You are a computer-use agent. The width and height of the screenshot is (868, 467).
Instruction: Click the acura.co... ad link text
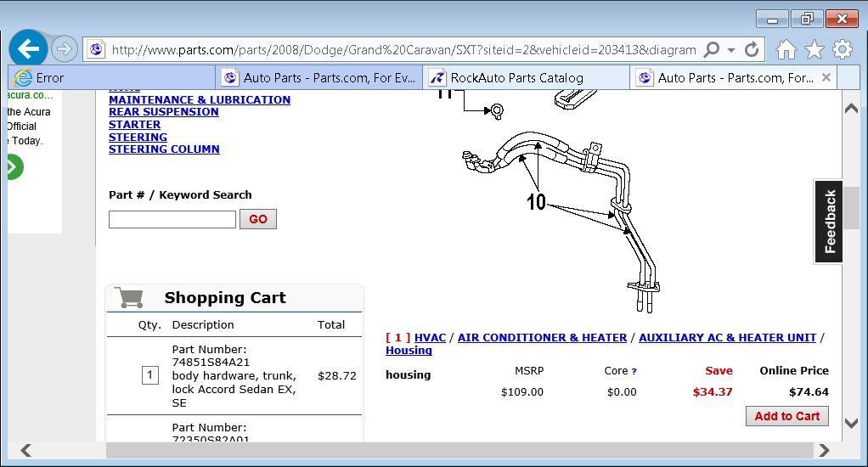31,95
